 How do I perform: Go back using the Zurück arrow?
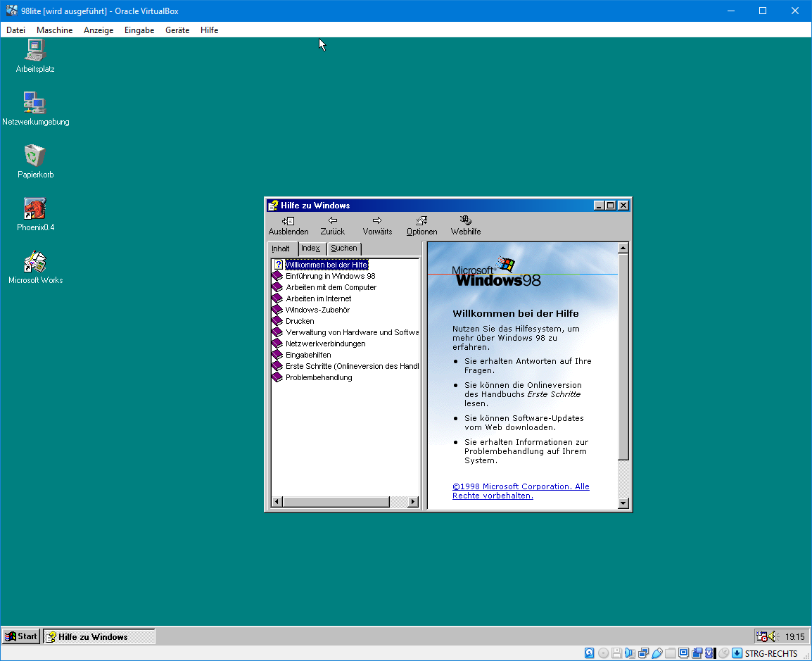pos(332,221)
